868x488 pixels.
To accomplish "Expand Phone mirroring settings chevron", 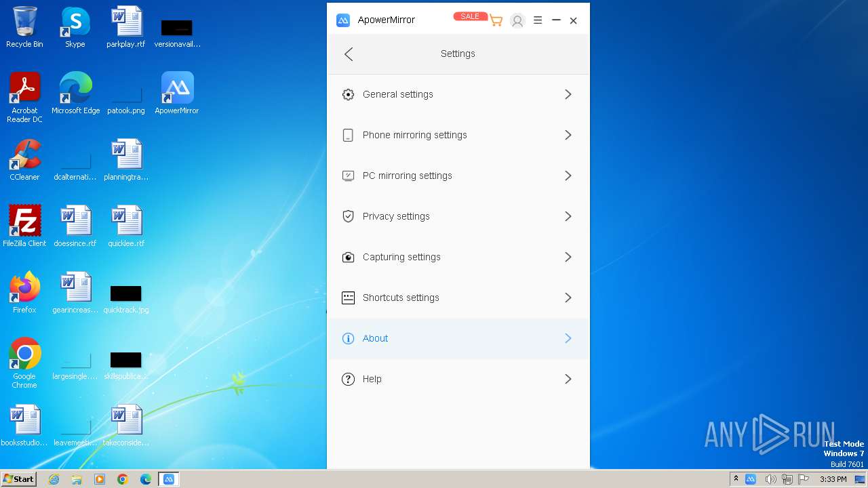I will coord(568,136).
